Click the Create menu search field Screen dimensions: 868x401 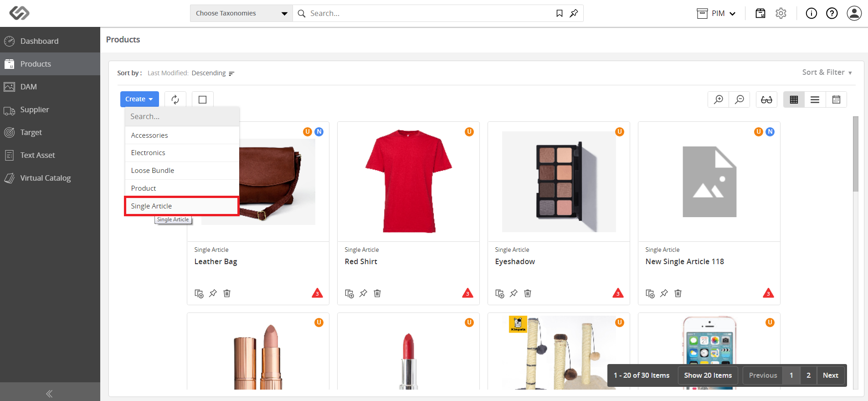[182, 116]
